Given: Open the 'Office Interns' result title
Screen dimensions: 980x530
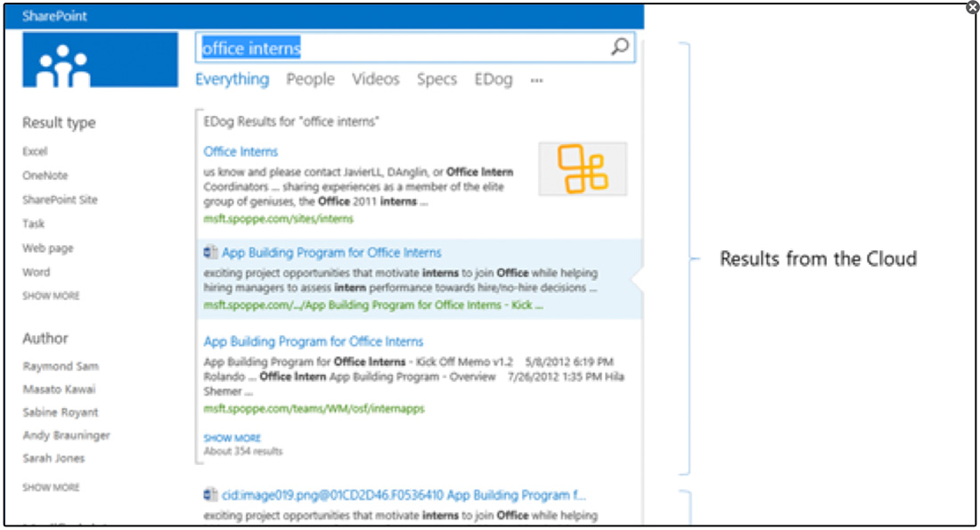Looking at the screenshot, I should pos(241,151).
